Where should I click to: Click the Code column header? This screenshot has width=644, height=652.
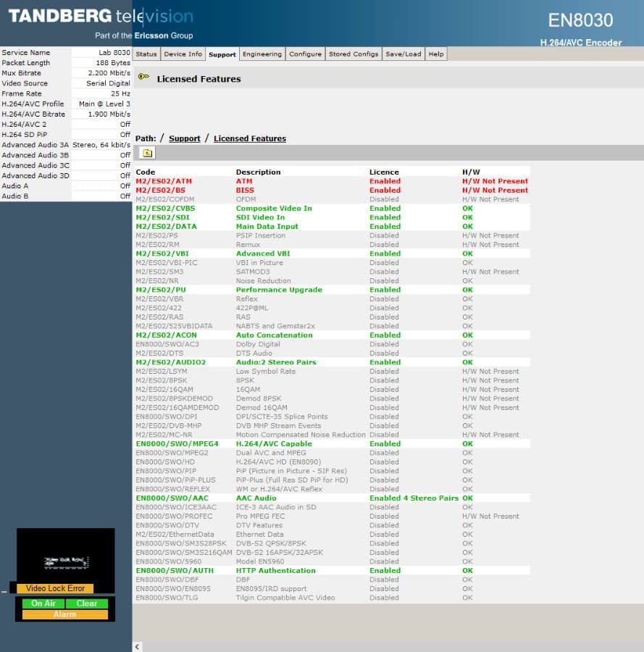[x=145, y=172]
